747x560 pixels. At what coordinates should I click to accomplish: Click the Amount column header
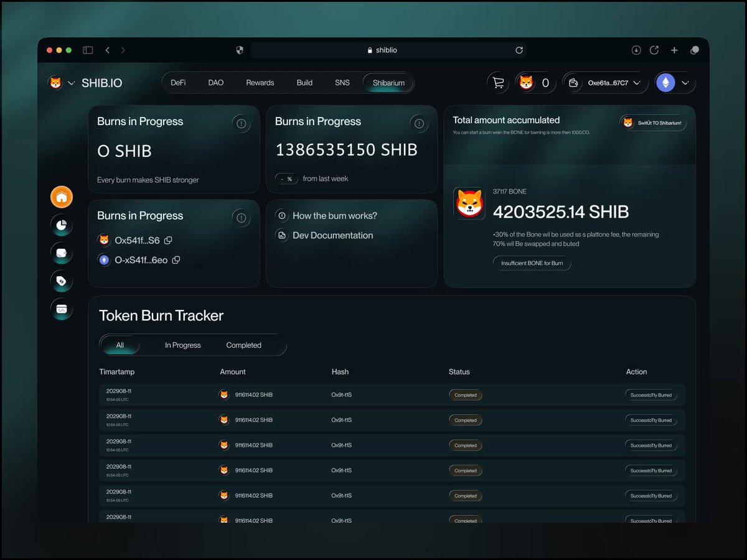click(x=233, y=371)
